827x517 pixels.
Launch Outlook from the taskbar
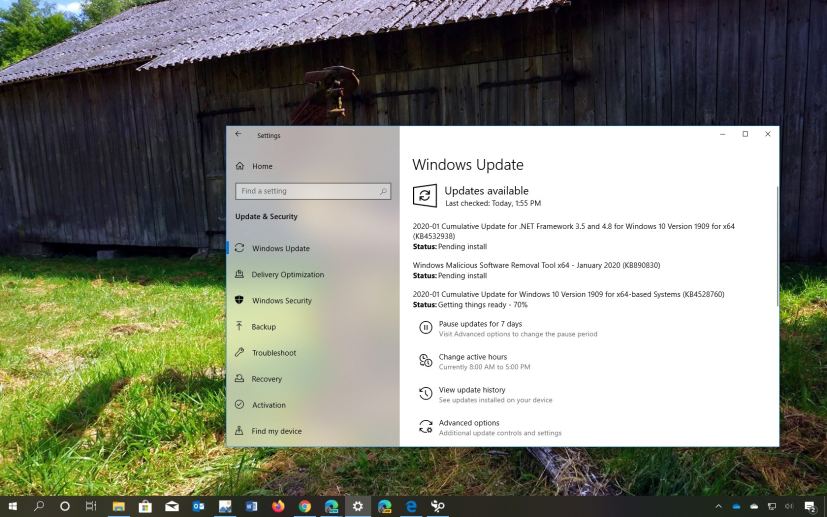pos(198,506)
